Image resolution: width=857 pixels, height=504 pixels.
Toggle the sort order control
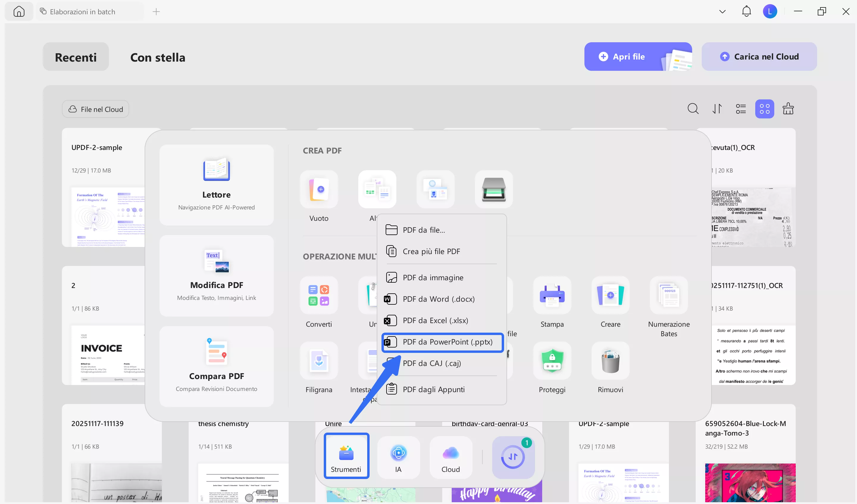pyautogui.click(x=717, y=109)
